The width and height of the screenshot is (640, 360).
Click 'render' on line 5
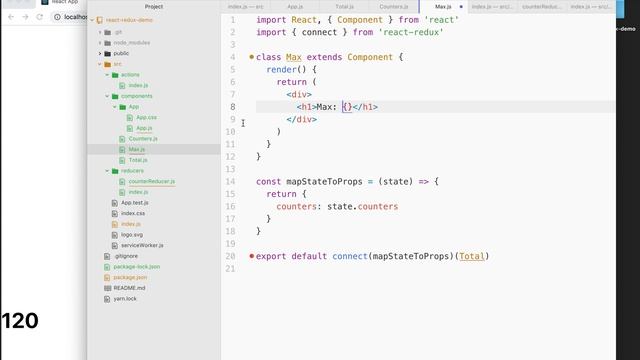coord(281,69)
